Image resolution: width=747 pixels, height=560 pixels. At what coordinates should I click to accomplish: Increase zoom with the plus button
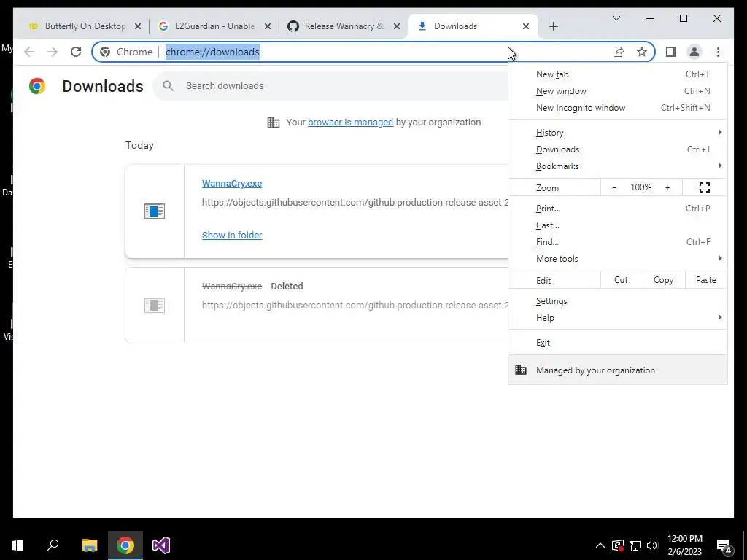(x=667, y=187)
